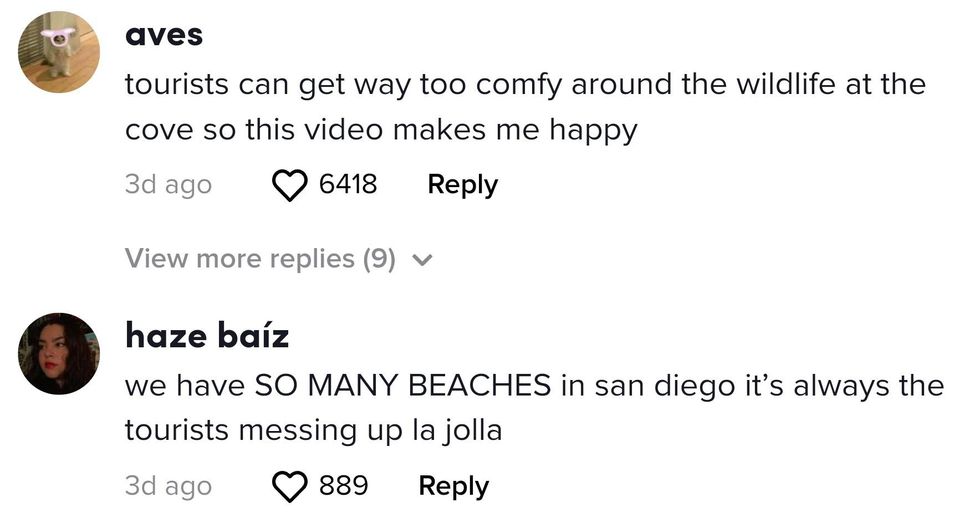Screen dimensions: 980x520
Task: Click the chevron beside View more replies
Action: pos(422,260)
